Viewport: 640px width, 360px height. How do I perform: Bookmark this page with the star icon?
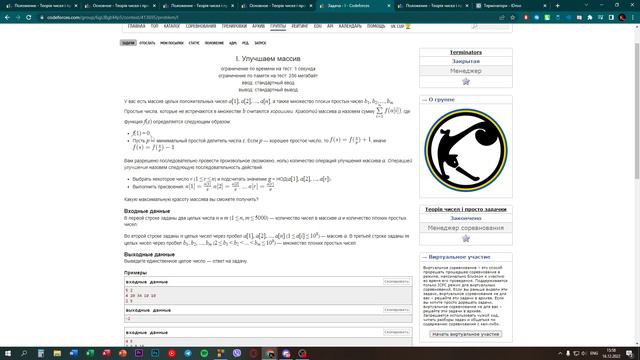pyautogui.click(x=513, y=18)
